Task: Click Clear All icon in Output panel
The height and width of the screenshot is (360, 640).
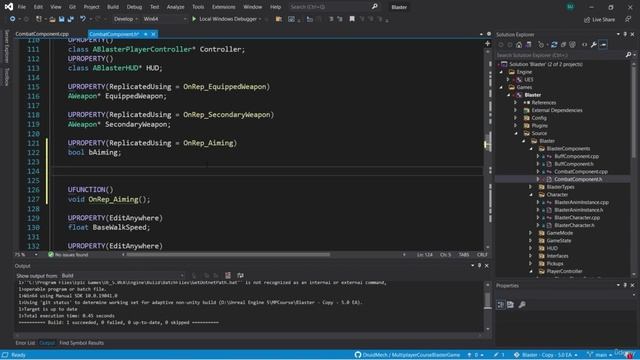Action: [228, 276]
